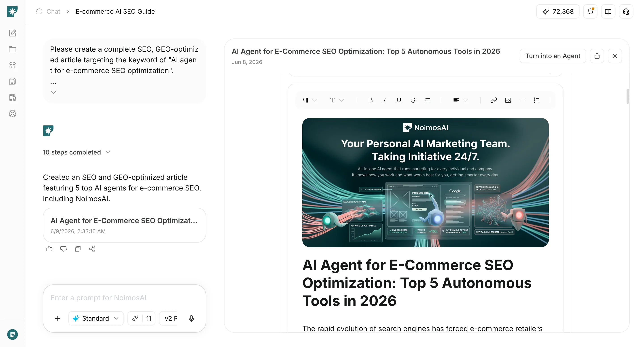Screen dimensions: 644x347
Task: Click the assistant avatar icon above response
Action: pyautogui.click(x=48, y=131)
